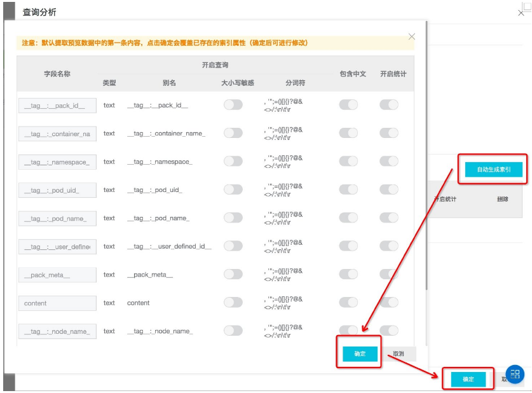Close the 查询分析 panel via top-right X
The height and width of the screenshot is (393, 532).
point(521,13)
